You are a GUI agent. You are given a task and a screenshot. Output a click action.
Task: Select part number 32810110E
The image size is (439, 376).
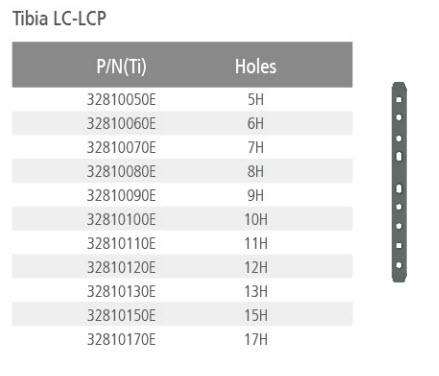tap(121, 244)
